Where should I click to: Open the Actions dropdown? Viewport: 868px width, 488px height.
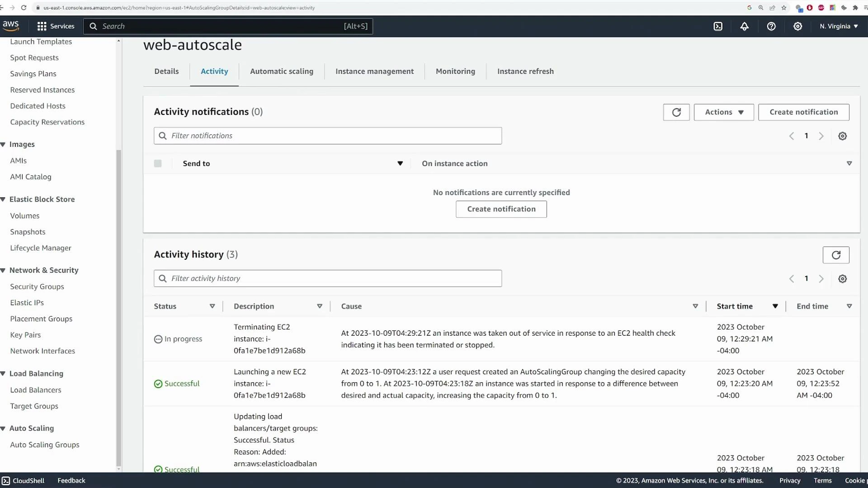[x=723, y=112]
